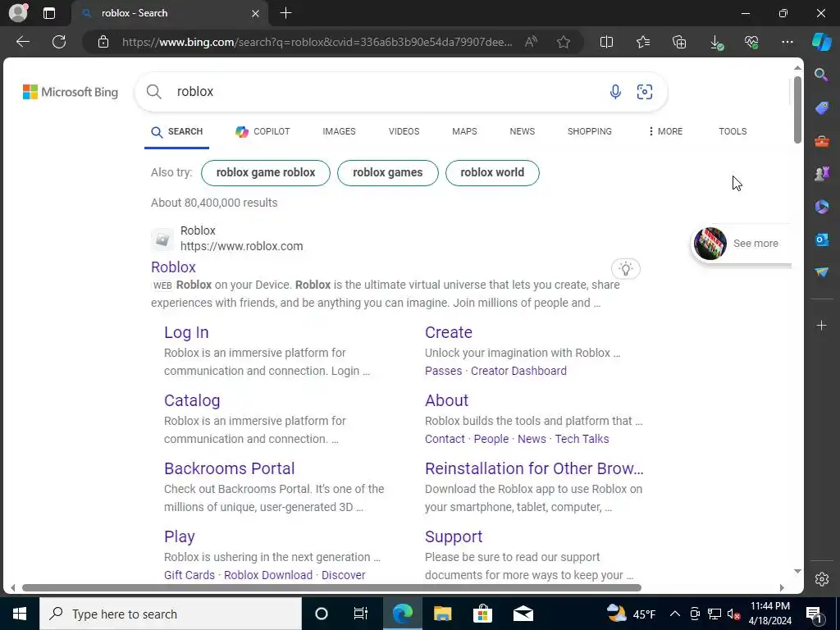Open Microsoft Store from taskbar
The width and height of the screenshot is (840, 630).
[482, 614]
